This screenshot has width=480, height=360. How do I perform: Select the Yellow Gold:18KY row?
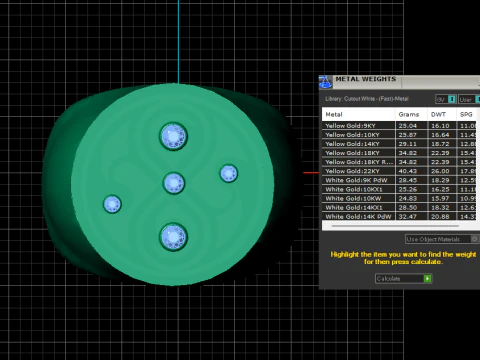pos(399,153)
